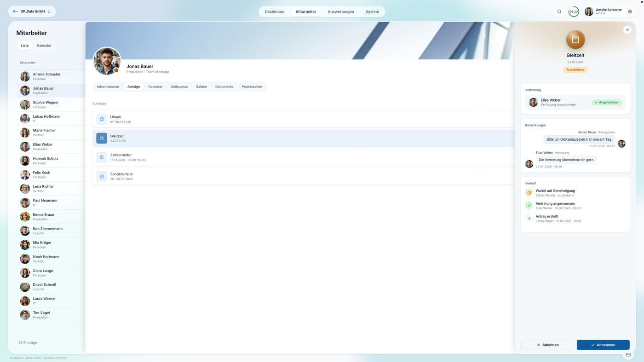Click the Urlaub request calendar icon
The height and width of the screenshot is (362, 644).
tap(102, 119)
